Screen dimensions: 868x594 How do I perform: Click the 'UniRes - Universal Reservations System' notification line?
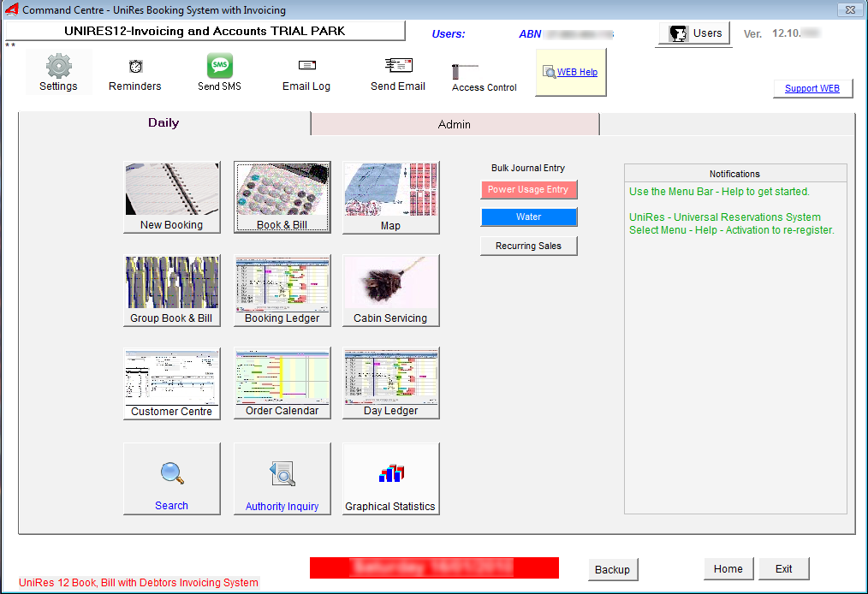(725, 217)
